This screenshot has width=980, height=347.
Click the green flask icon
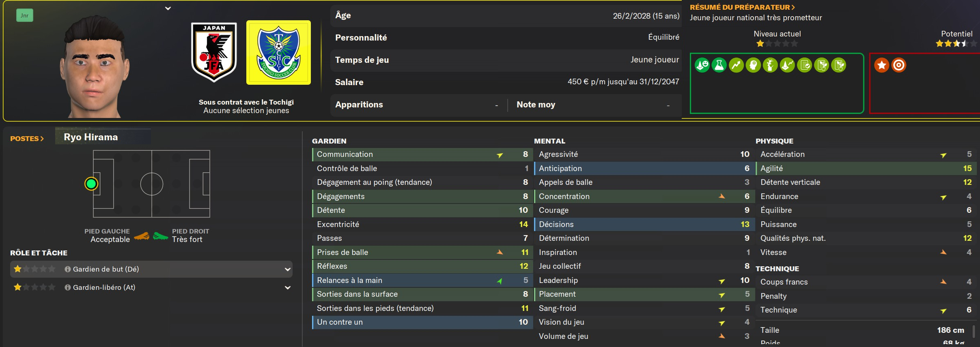click(x=719, y=65)
